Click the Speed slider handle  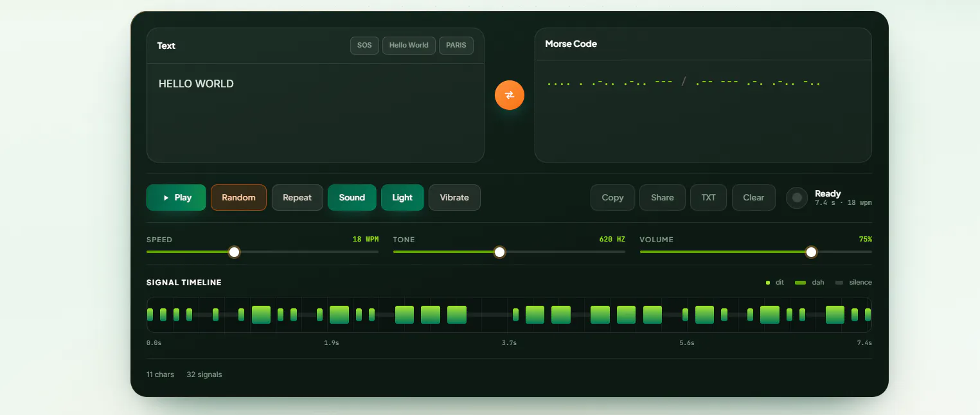point(235,252)
